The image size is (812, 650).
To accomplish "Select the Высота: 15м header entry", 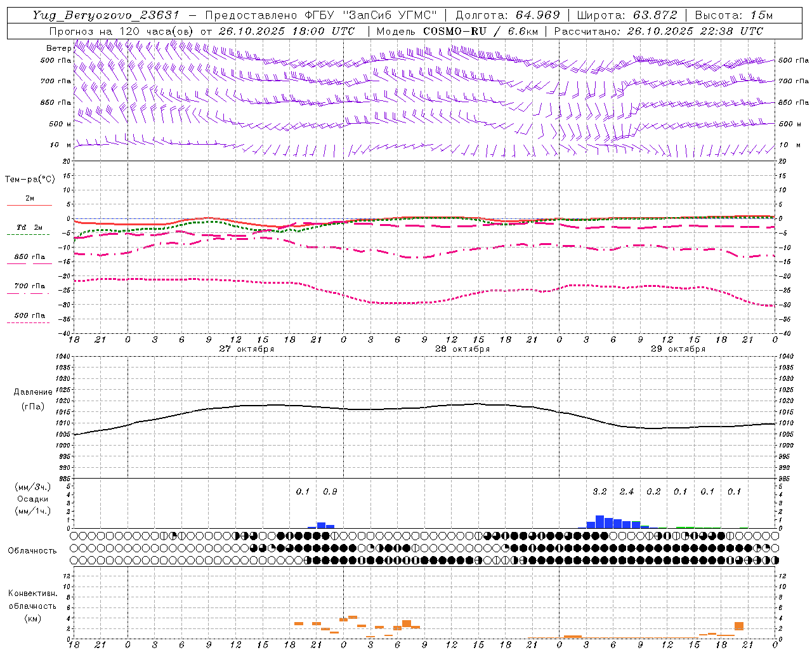I will pos(734,15).
